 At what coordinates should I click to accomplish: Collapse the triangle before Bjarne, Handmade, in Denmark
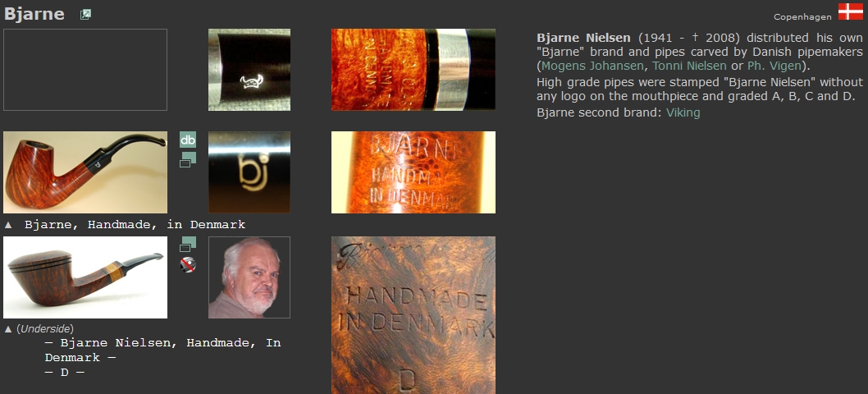pos(8,225)
